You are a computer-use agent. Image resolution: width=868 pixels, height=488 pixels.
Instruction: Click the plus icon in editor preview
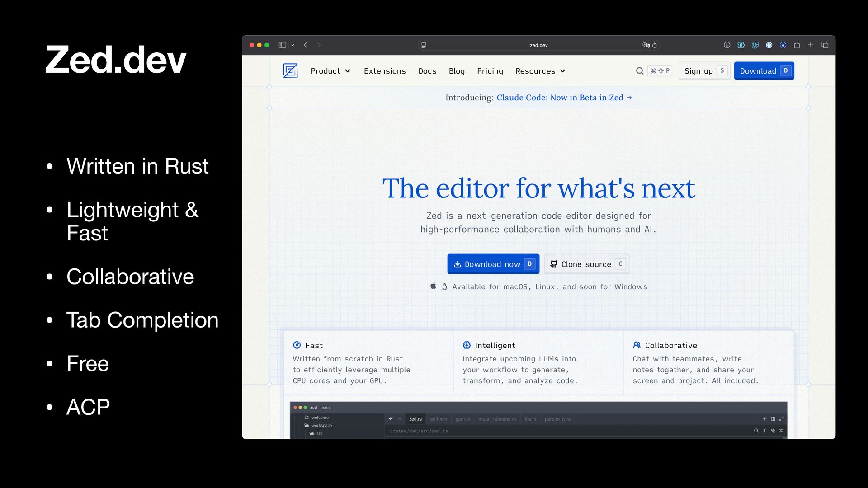pos(764,419)
